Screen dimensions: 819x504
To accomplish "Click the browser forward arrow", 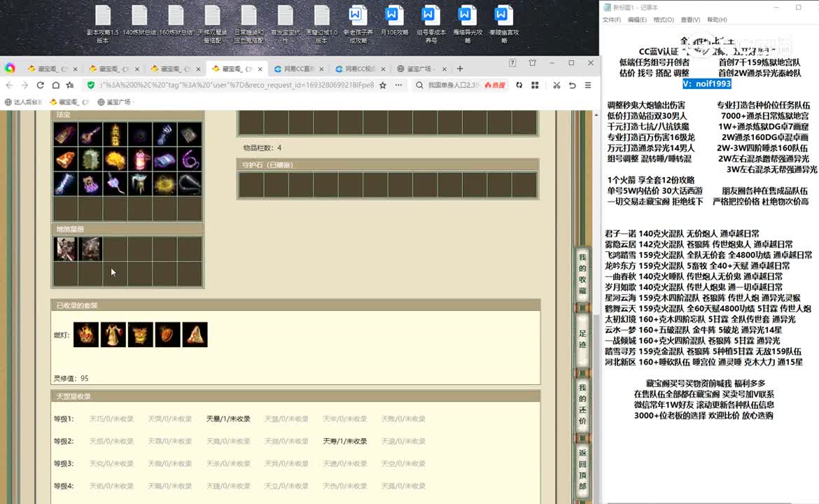I will (24, 85).
